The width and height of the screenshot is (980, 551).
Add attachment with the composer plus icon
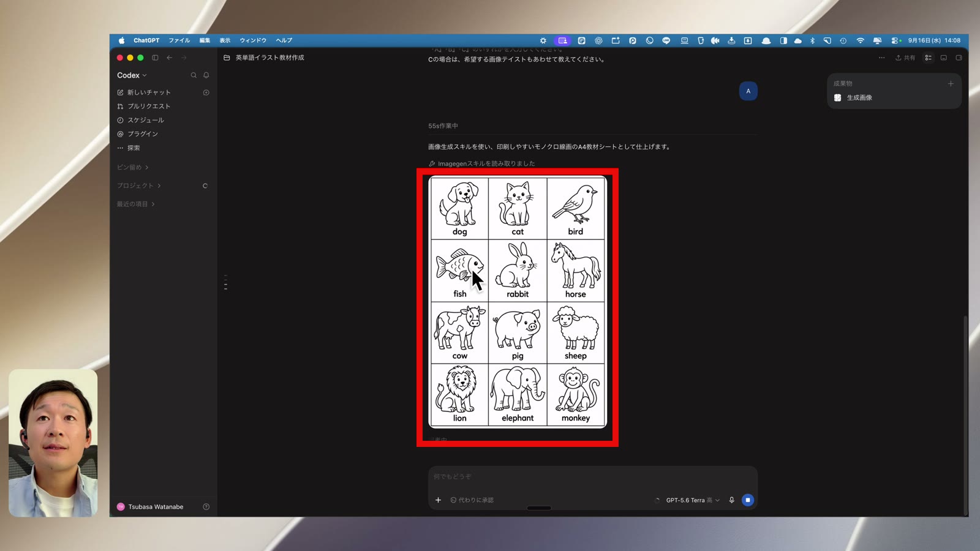click(438, 500)
